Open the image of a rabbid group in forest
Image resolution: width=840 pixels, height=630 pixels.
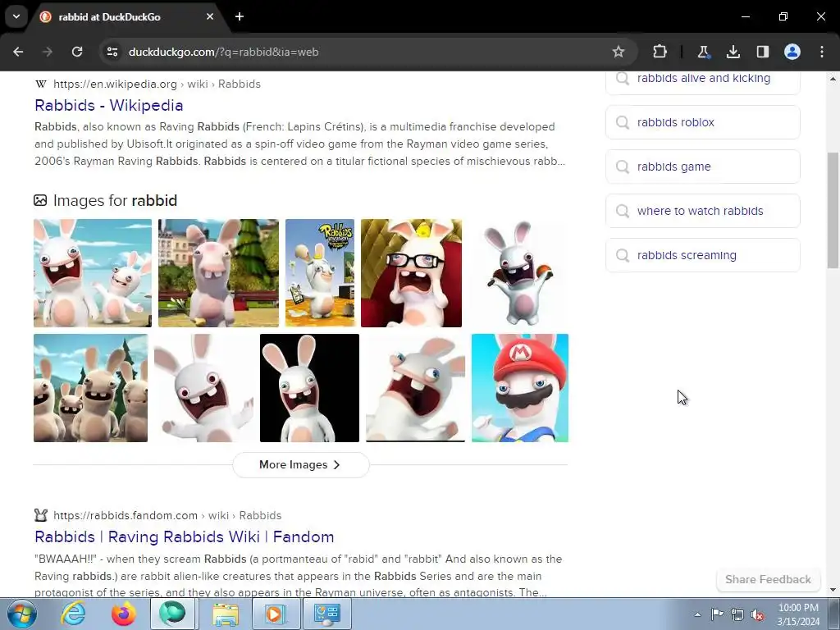tap(90, 388)
